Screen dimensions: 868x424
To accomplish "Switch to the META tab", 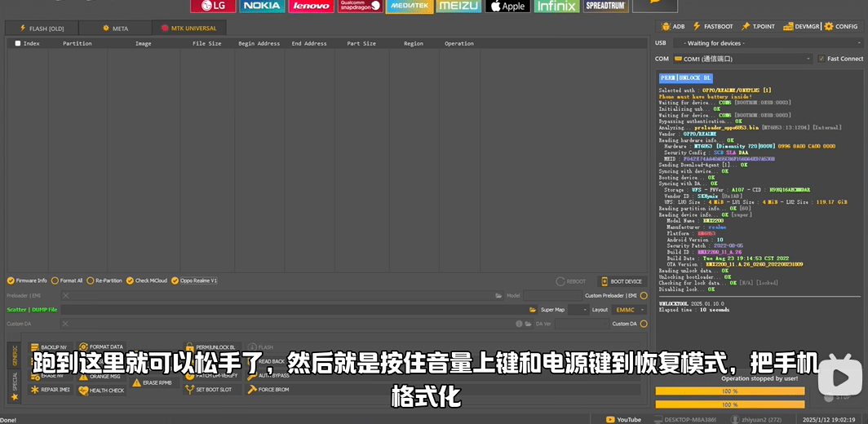I will pos(115,29).
